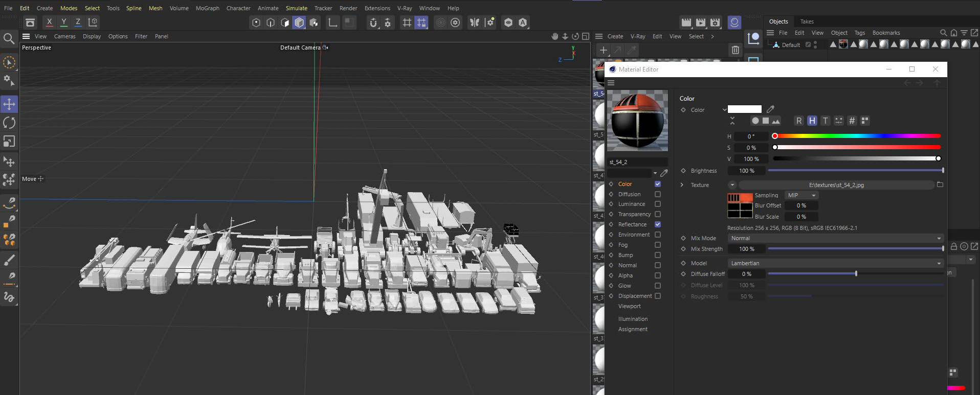Open the MoGraph menu
This screenshot has width=980, height=395.
(207, 8)
